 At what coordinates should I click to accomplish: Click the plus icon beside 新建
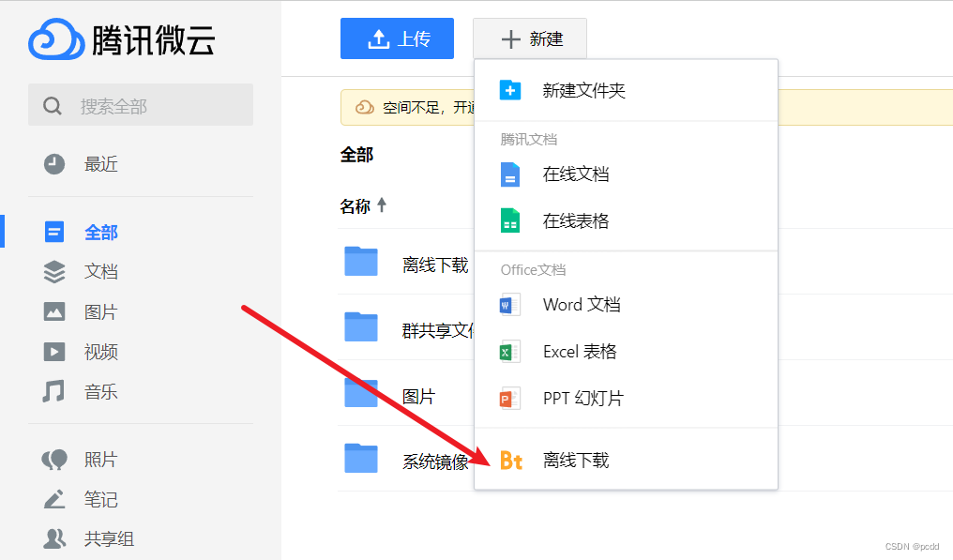point(510,38)
